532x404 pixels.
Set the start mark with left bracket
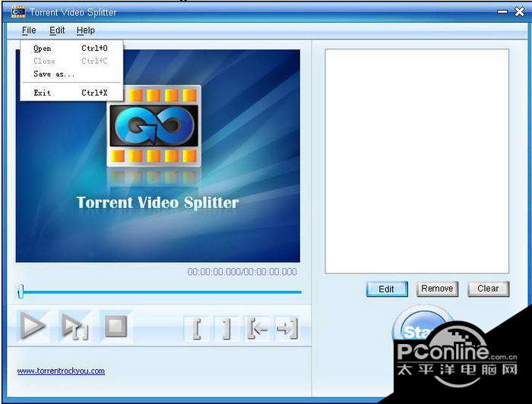pyautogui.click(x=196, y=328)
